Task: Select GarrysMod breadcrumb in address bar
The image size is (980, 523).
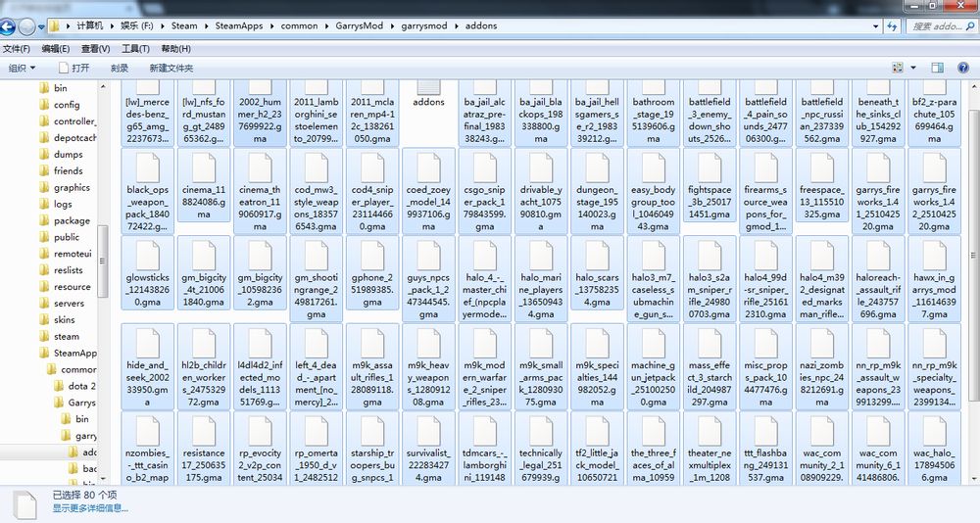Action: tap(359, 26)
